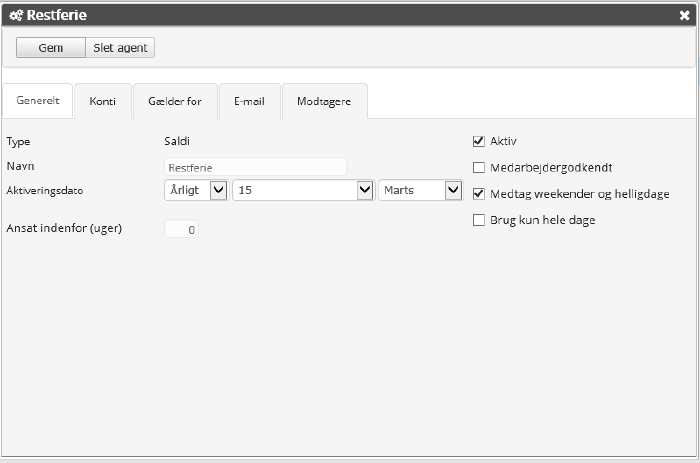Open the Marts month dropdown
The height and width of the screenshot is (463, 700).
(x=419, y=190)
